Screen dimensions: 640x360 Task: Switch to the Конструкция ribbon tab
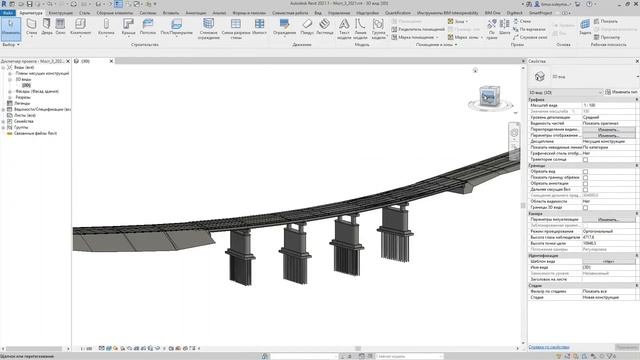point(60,13)
